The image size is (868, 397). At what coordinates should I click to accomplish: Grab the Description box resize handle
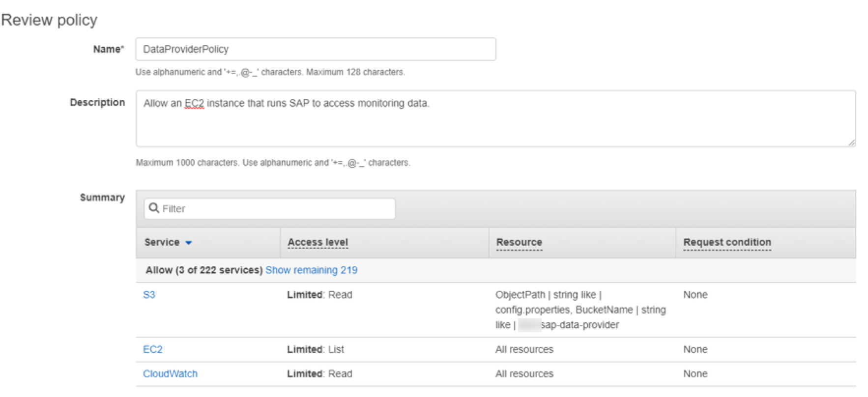click(851, 142)
